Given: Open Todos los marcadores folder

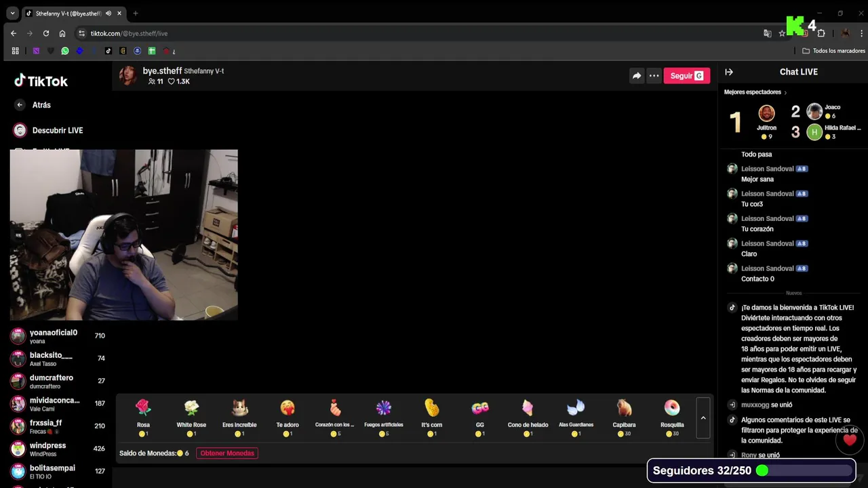Looking at the screenshot, I should 833,51.
